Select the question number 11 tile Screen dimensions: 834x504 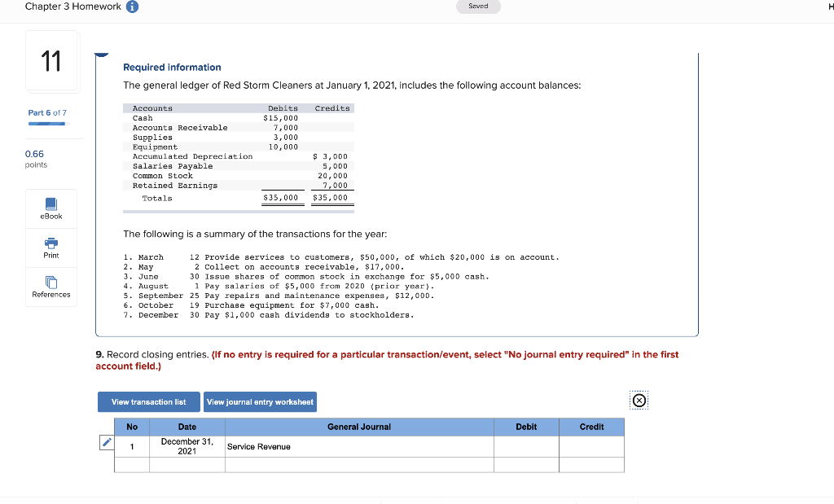[x=51, y=60]
